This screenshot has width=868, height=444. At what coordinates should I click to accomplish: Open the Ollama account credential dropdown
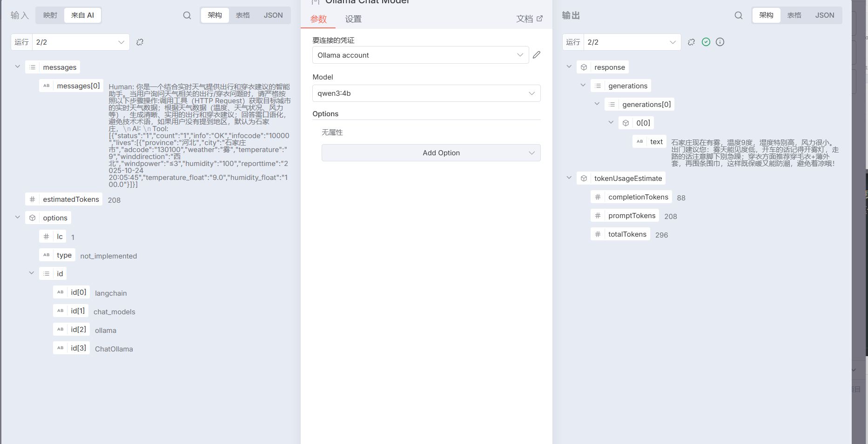click(420, 55)
